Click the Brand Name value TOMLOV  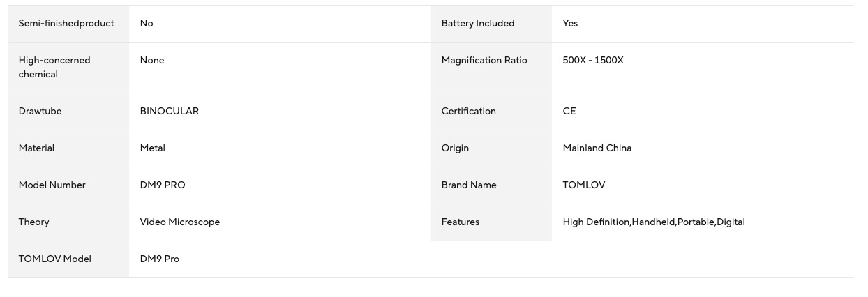click(584, 185)
